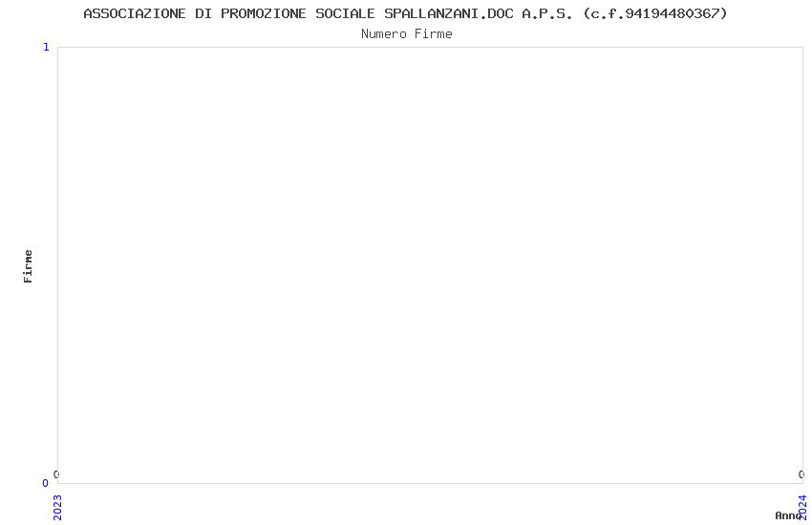Click the word ASSOCIAZIONE in the title
Viewport: 812px width, 525px height.
(135, 13)
